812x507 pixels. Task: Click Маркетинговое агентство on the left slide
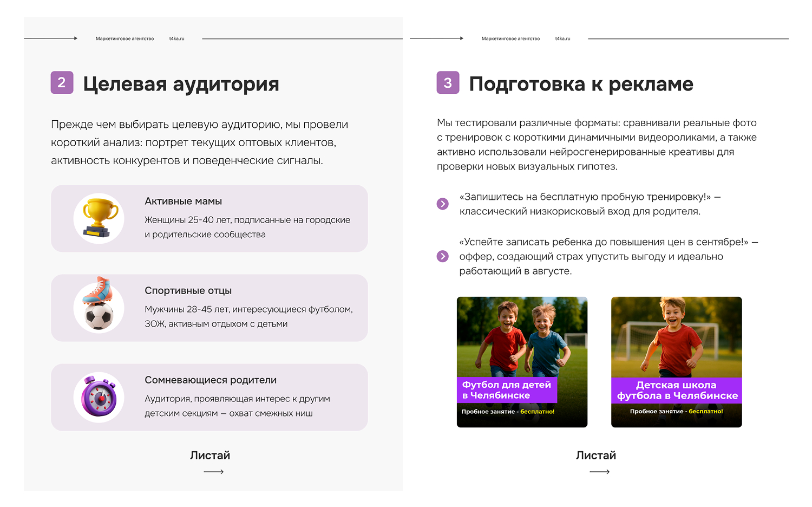[x=125, y=38]
